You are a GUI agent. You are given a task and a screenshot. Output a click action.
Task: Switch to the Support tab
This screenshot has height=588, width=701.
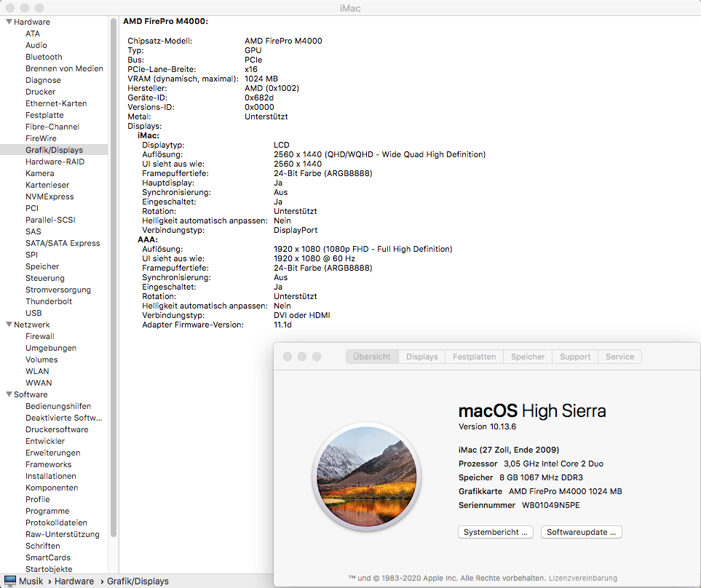pos(575,356)
